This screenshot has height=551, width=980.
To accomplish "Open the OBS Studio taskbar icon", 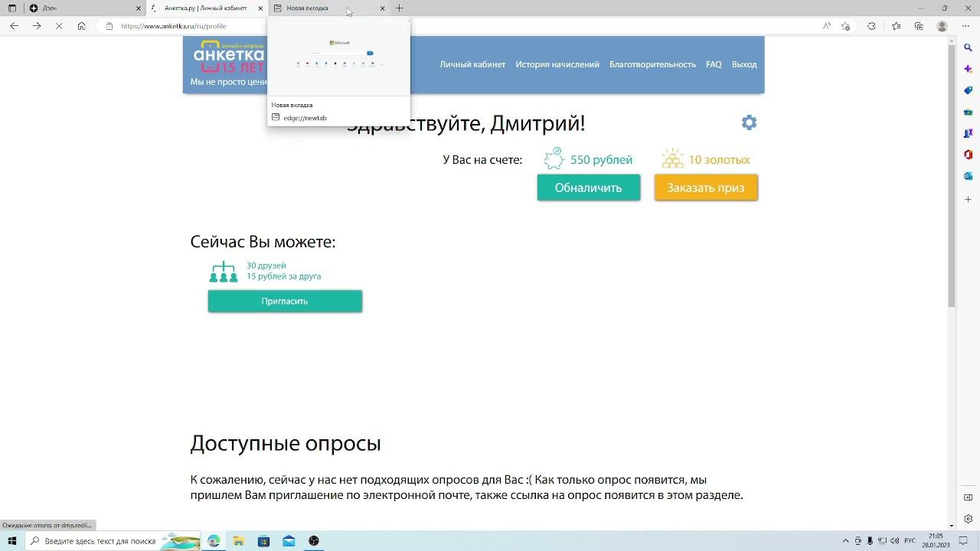I will tap(314, 541).
